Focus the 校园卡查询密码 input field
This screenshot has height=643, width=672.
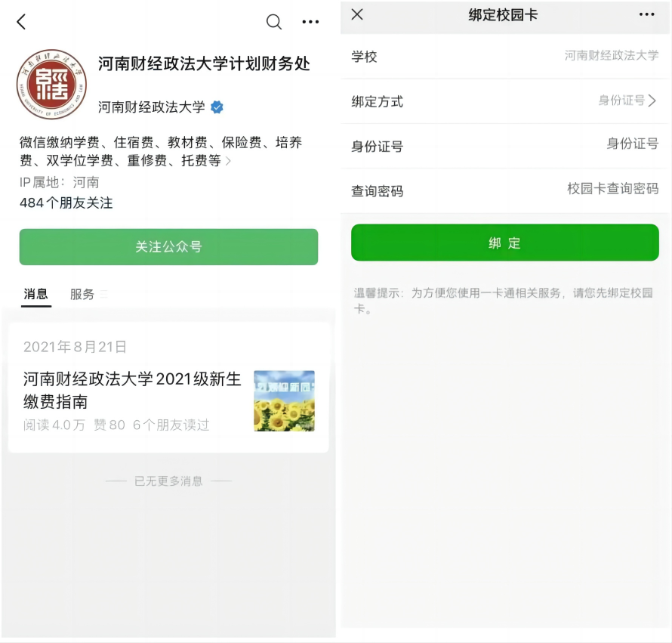[505, 190]
